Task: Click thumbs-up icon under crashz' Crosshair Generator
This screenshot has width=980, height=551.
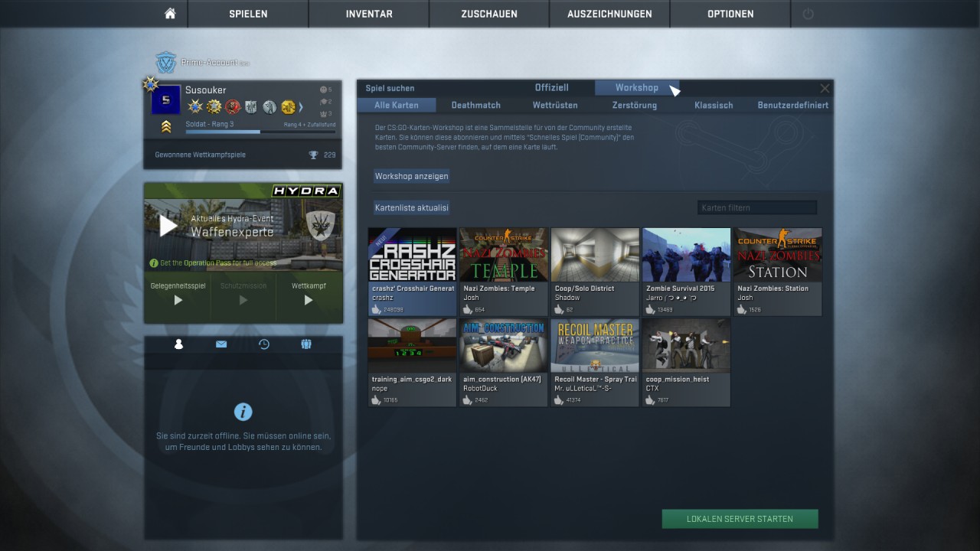Action: 377,309
